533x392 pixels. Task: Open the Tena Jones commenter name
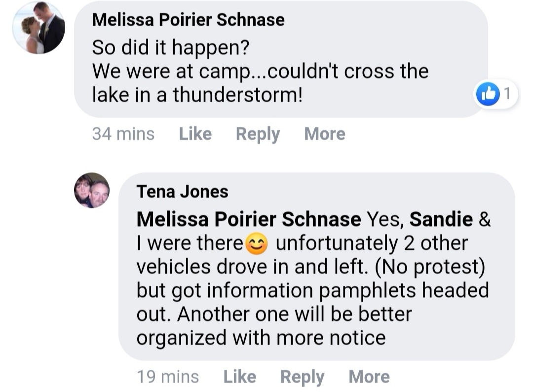(x=182, y=192)
